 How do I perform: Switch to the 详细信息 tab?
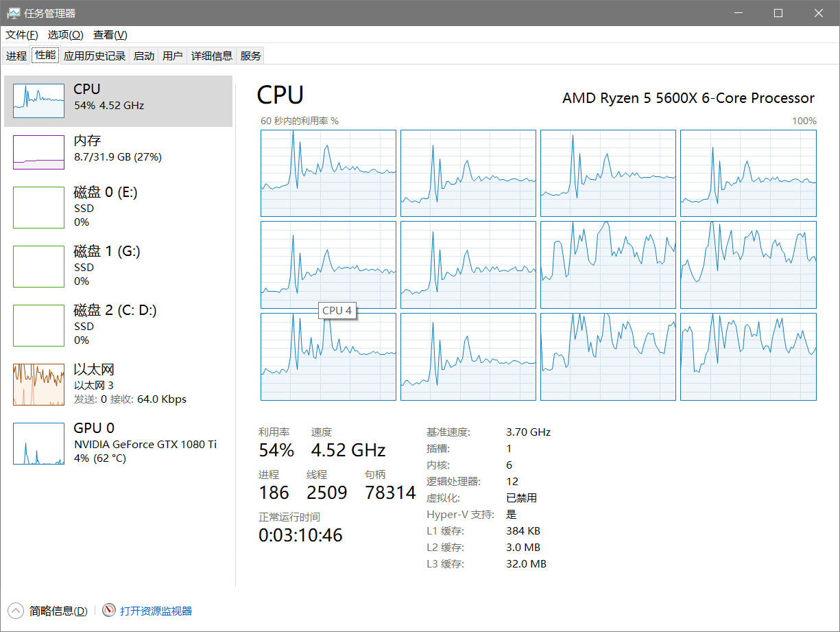(212, 56)
